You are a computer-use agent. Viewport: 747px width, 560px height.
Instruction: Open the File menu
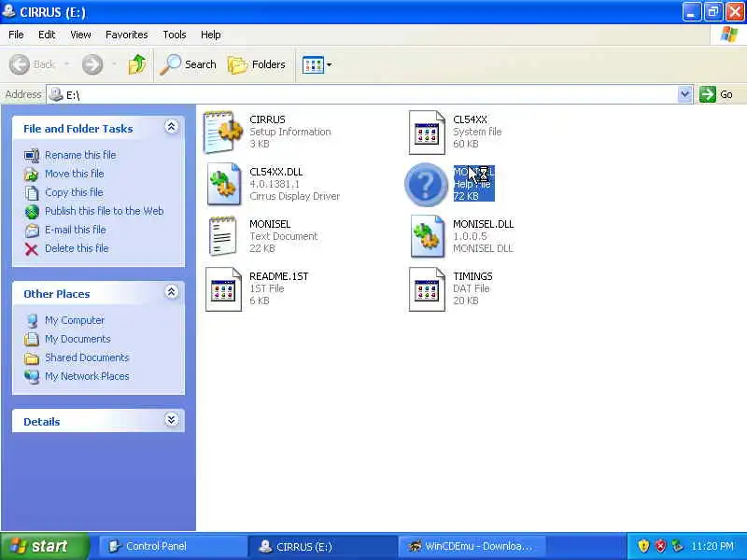[x=16, y=35]
